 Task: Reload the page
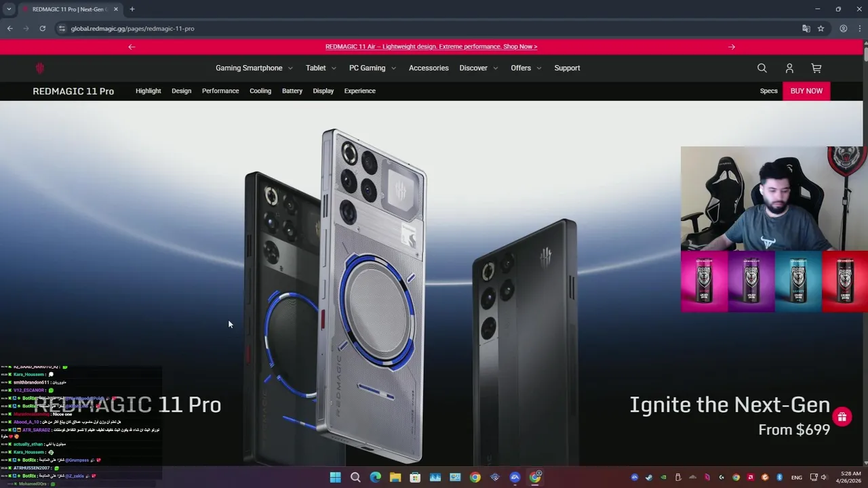tap(42, 28)
